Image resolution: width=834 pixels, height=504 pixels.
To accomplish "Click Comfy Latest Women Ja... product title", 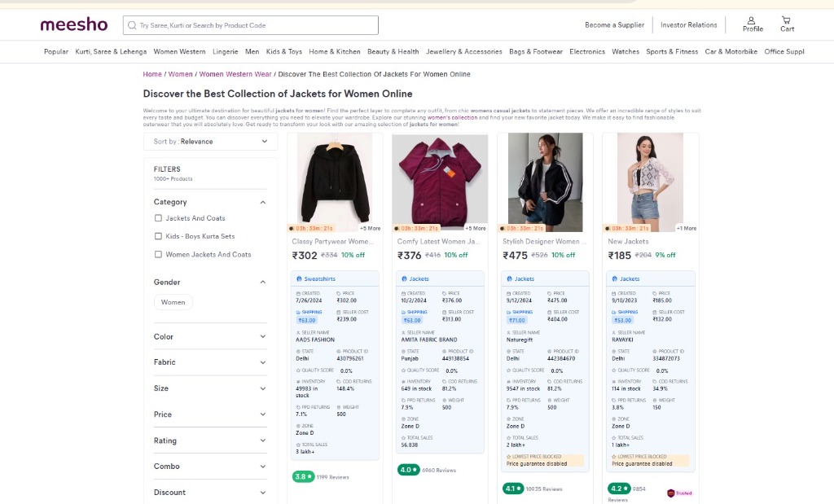I will (x=438, y=241).
